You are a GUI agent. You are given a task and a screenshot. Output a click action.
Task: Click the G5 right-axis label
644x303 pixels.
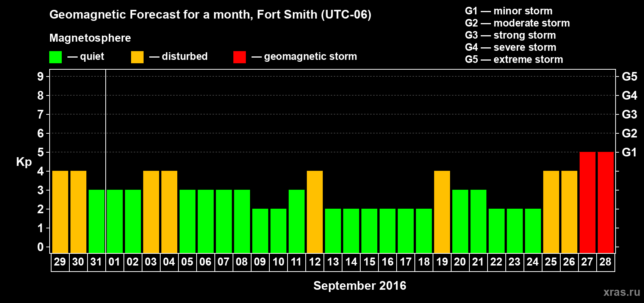[x=630, y=77]
